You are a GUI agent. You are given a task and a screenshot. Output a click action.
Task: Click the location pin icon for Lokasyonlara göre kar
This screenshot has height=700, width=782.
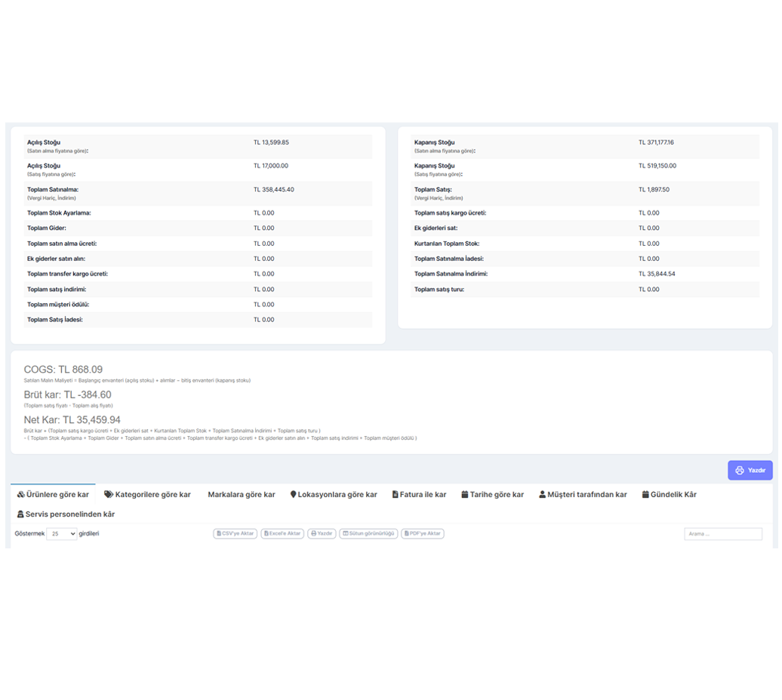[293, 495]
